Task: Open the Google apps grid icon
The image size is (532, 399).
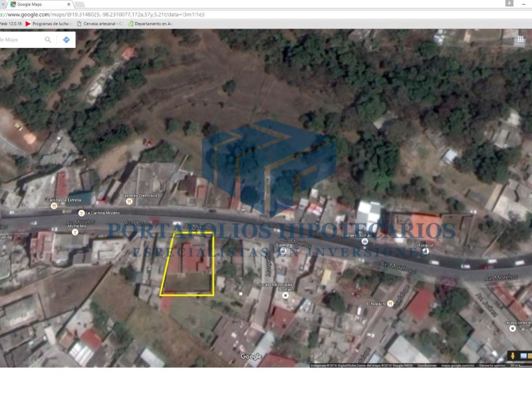Action: pyautogui.click(x=521, y=39)
